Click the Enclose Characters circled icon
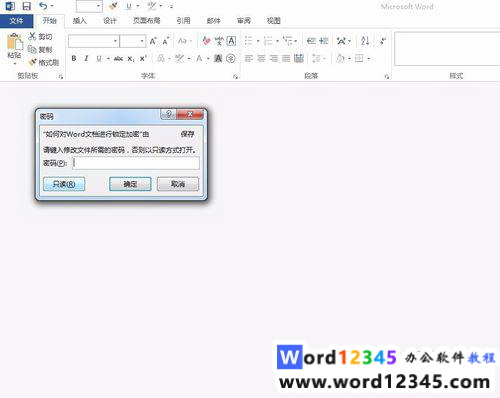Image resolution: width=500 pixels, height=398 pixels. 231,59
